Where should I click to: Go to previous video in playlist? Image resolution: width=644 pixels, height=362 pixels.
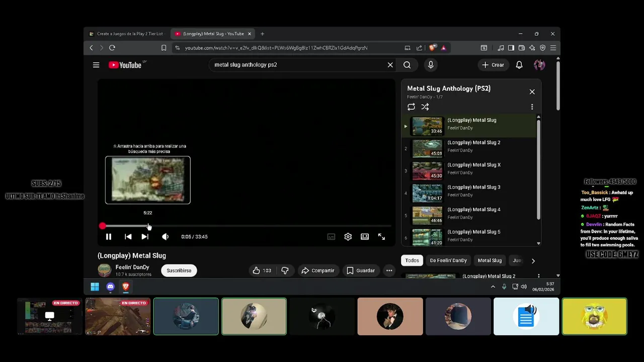click(128, 237)
